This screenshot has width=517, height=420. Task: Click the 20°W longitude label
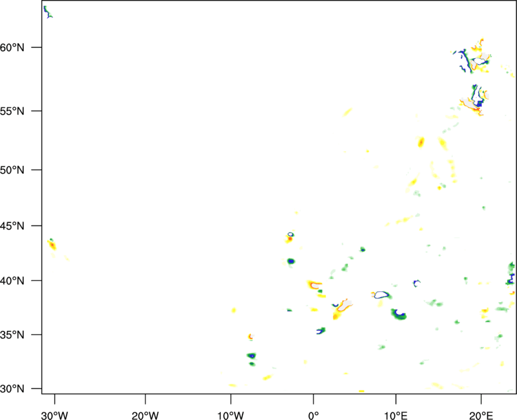[145, 415]
